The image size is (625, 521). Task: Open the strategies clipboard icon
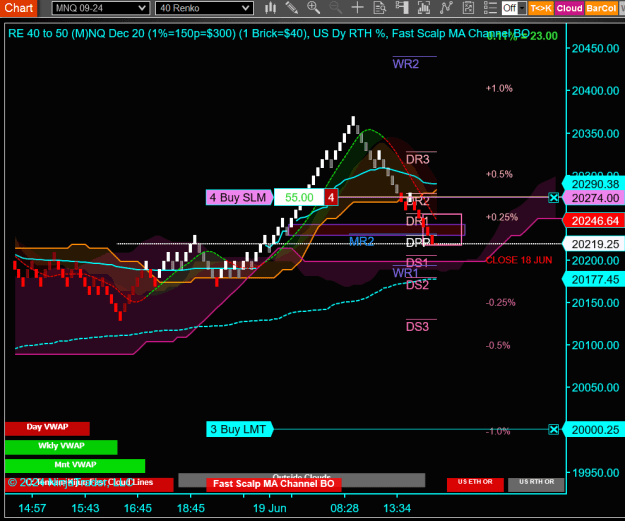(468, 8)
